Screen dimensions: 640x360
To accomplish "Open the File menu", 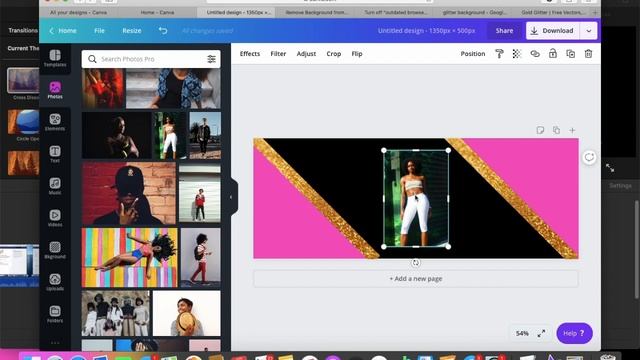I will (99, 31).
